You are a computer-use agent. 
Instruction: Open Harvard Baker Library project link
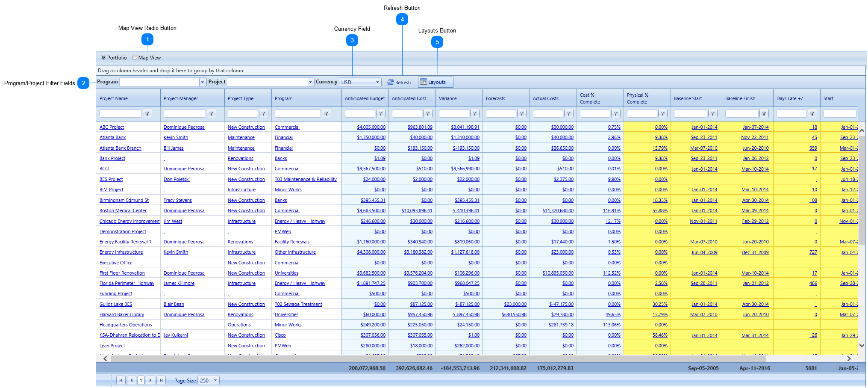coord(122,314)
